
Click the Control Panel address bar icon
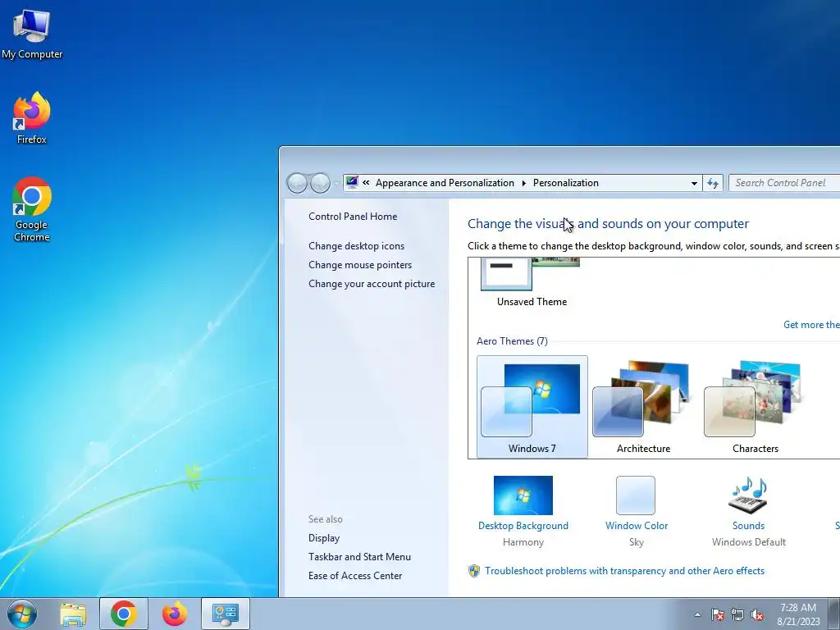(x=352, y=183)
